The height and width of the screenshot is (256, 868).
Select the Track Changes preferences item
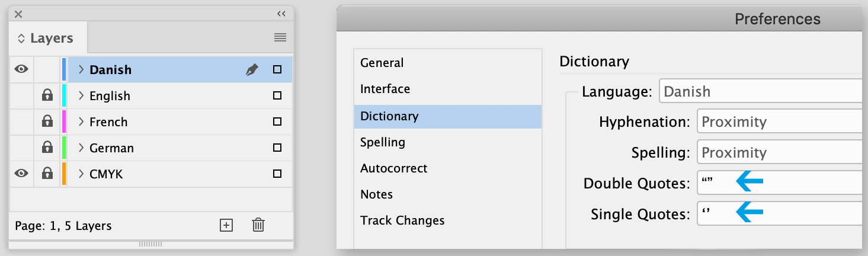click(402, 220)
